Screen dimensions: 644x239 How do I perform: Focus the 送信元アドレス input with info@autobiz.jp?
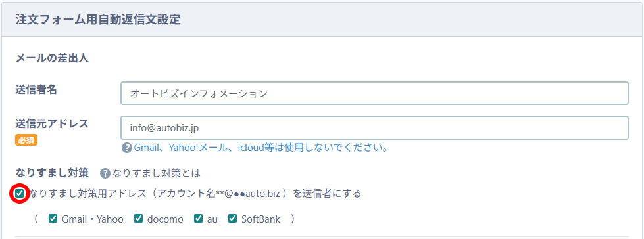[x=374, y=128]
